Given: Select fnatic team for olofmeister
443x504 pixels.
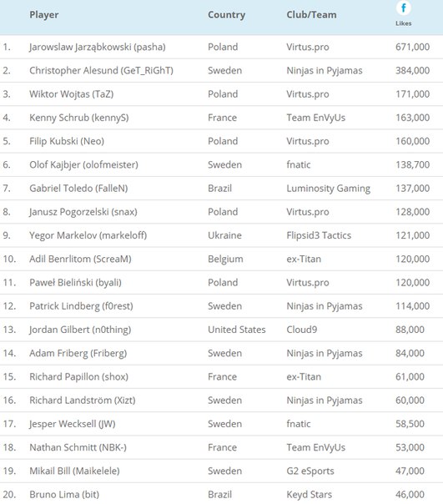Looking at the screenshot, I should [299, 164].
